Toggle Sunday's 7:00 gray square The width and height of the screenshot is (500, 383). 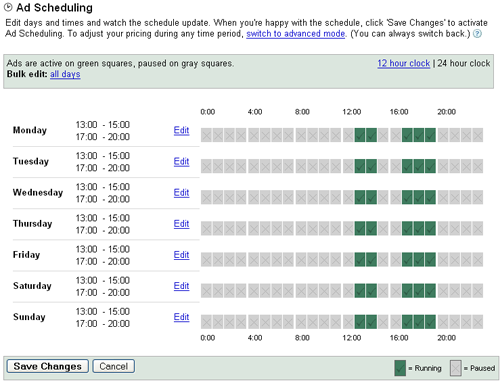288,322
